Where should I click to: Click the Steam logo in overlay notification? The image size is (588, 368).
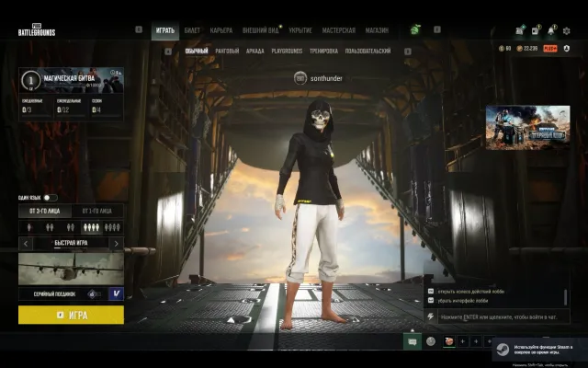[503, 350]
